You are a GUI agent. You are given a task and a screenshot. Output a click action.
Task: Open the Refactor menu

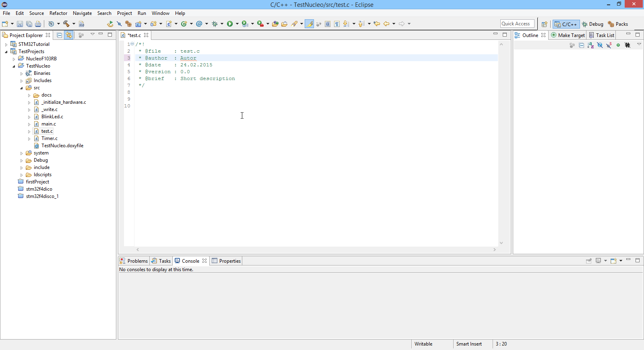pos(58,13)
